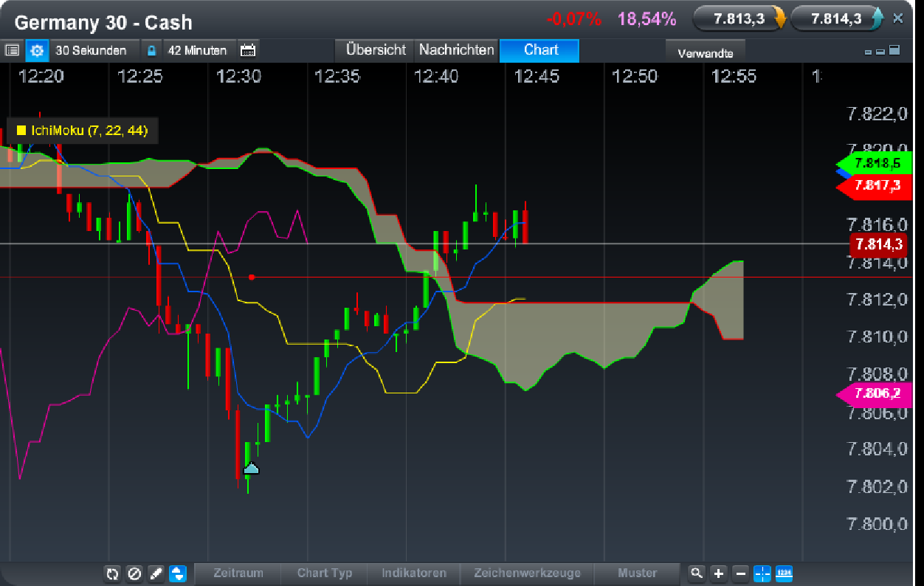This screenshot has width=924, height=586.
Task: Click the magnifier zoom icon
Action: tap(696, 573)
